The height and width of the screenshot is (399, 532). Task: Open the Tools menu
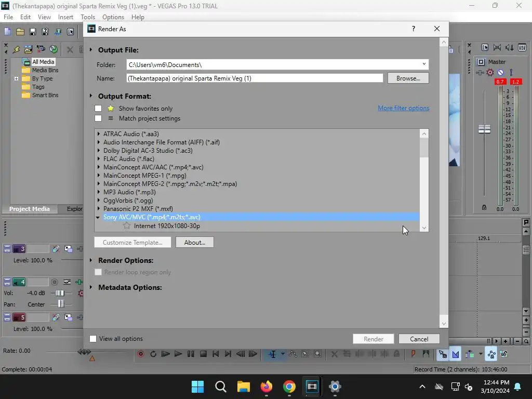(87, 17)
